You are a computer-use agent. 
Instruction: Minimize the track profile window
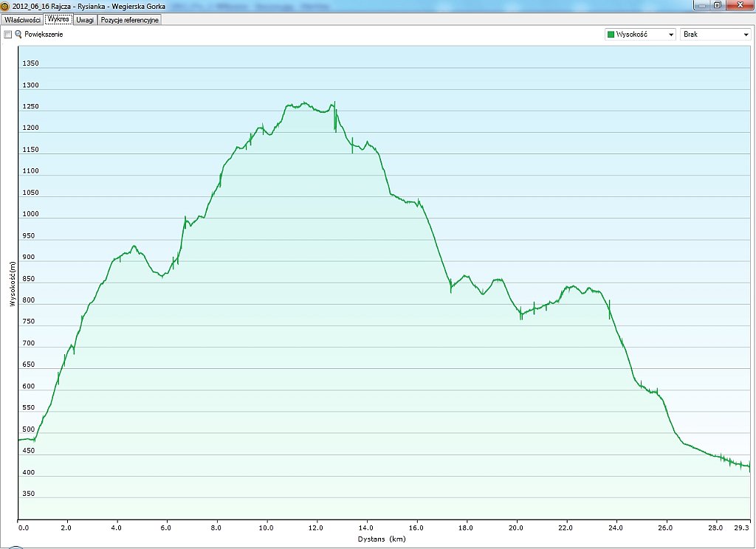coord(701,4)
